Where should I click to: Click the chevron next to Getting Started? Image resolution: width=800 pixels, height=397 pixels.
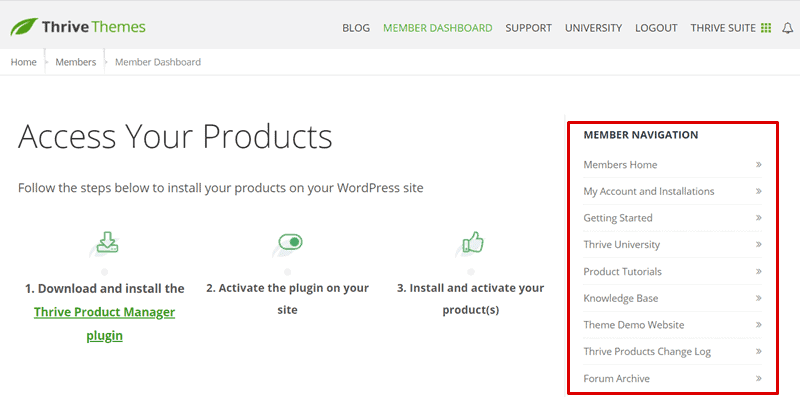(759, 218)
